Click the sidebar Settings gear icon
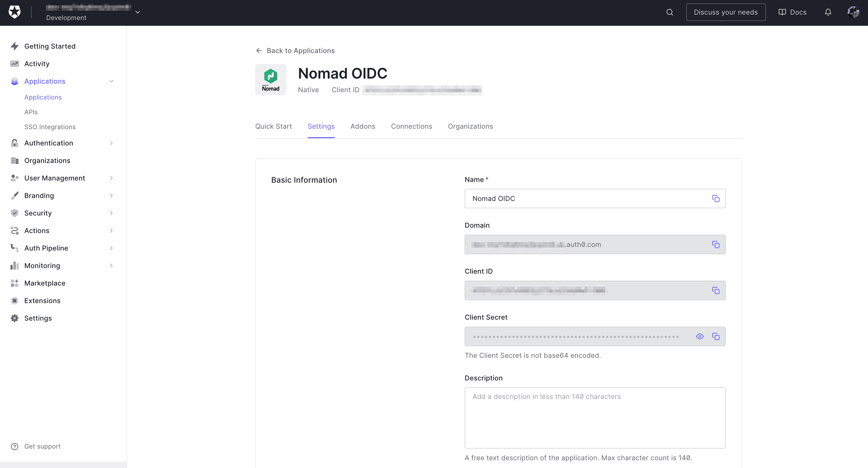The image size is (868, 468). pyautogui.click(x=15, y=318)
